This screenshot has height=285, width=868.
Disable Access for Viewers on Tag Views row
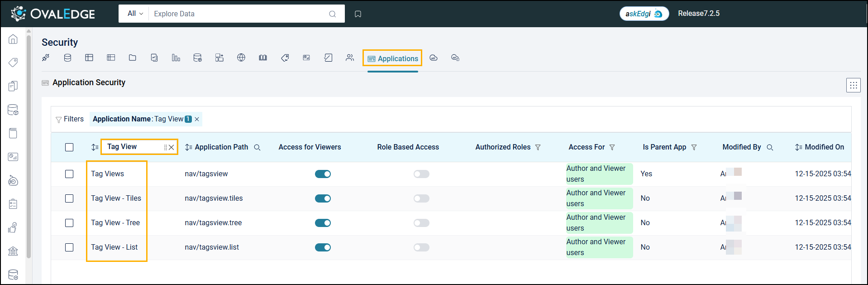(x=323, y=174)
